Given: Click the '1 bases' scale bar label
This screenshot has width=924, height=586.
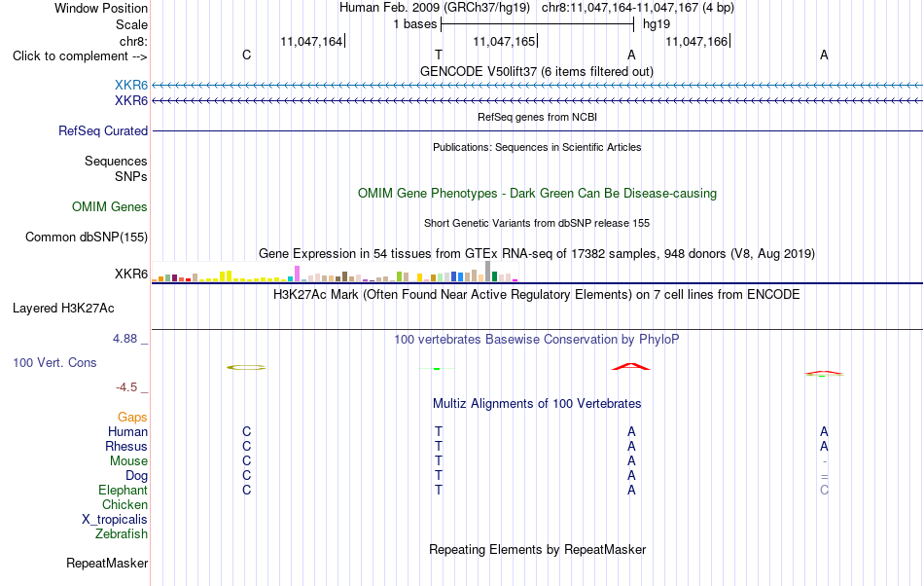Looking at the screenshot, I should [415, 24].
